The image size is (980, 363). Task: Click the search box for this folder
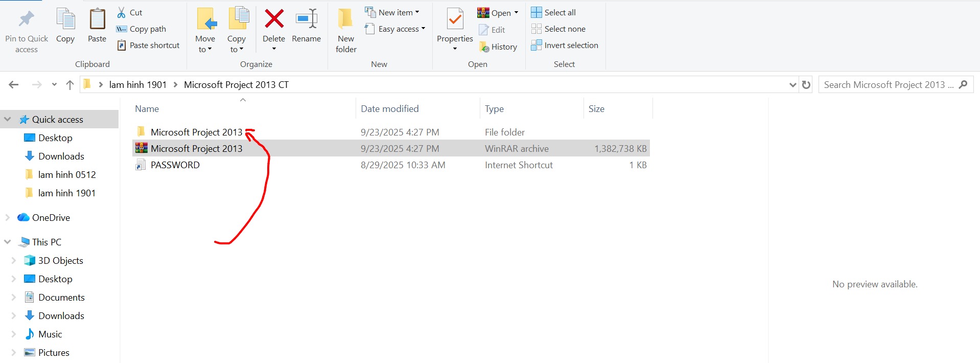click(x=889, y=85)
